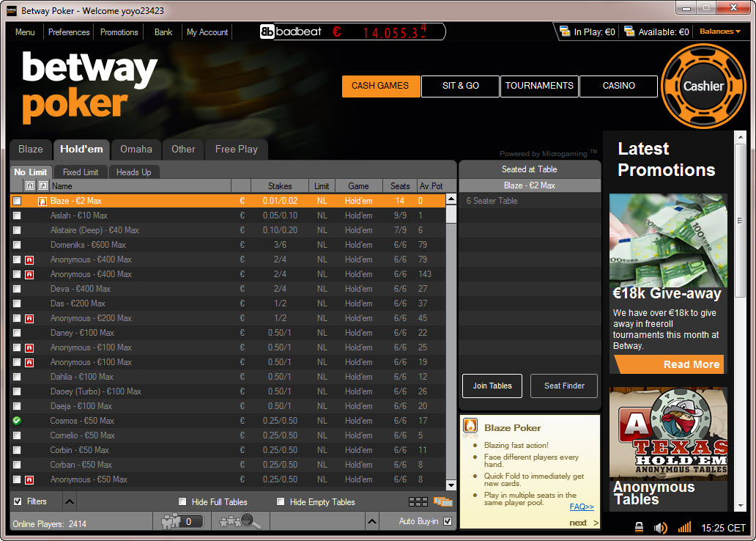Click the players count icon showing 0
Image resolution: width=756 pixels, height=541 pixels.
point(182,522)
